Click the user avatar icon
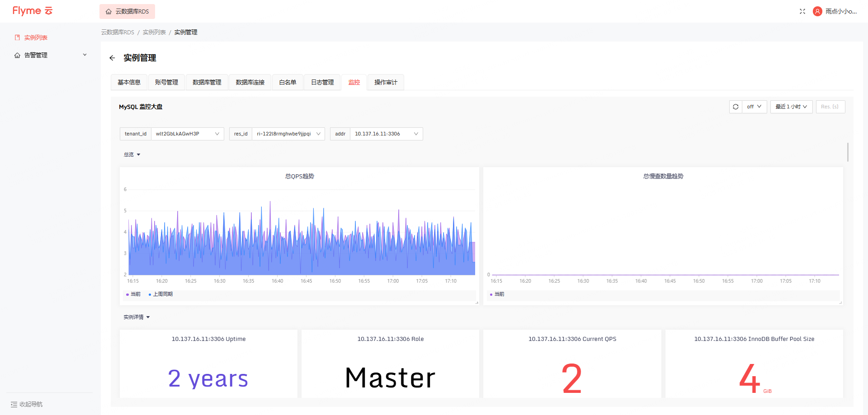 pyautogui.click(x=817, y=11)
